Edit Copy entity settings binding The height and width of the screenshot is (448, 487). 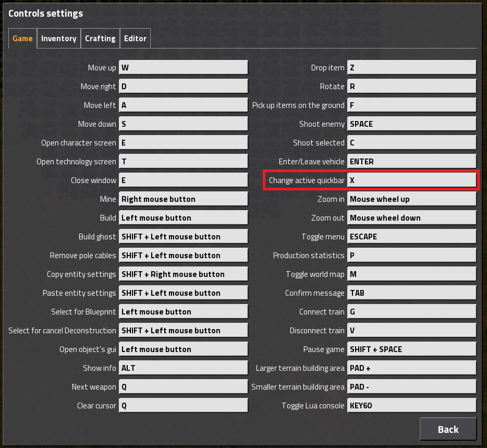[x=183, y=274]
